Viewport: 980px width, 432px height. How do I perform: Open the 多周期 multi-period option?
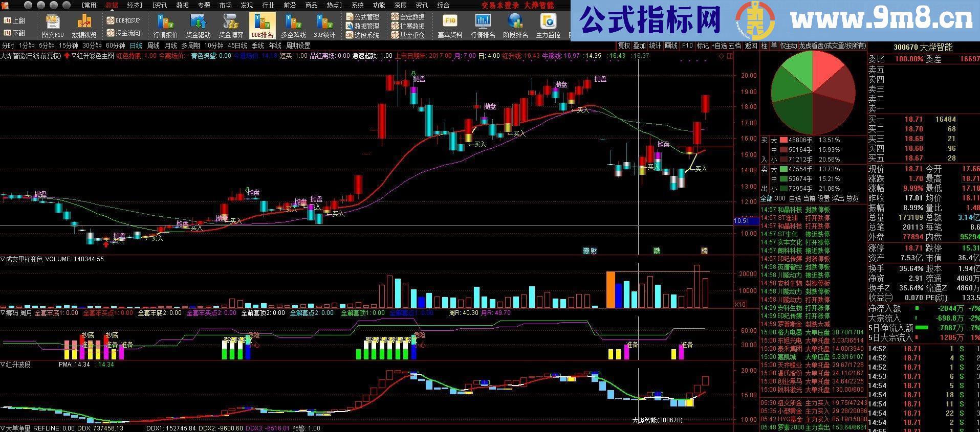coord(190,46)
